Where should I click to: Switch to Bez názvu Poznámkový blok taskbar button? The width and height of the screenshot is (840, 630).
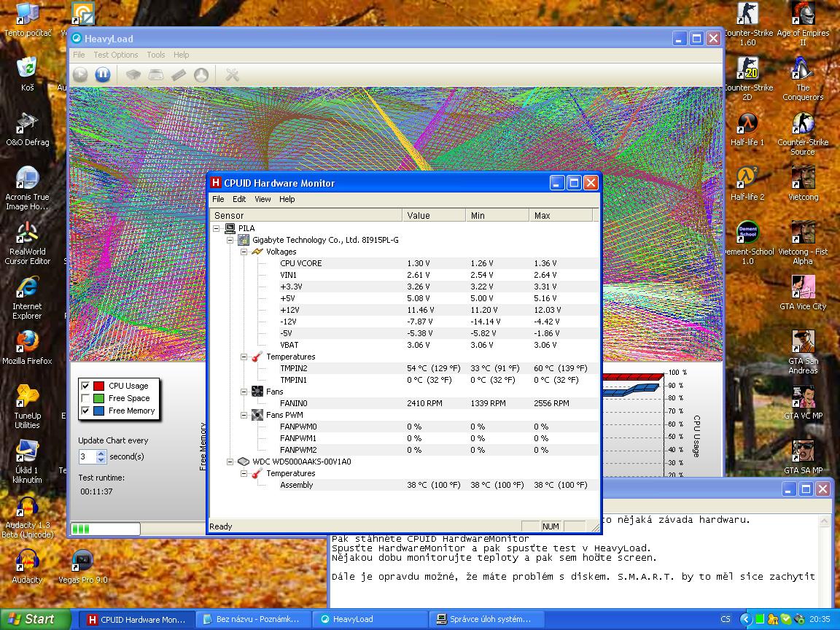coord(254,619)
